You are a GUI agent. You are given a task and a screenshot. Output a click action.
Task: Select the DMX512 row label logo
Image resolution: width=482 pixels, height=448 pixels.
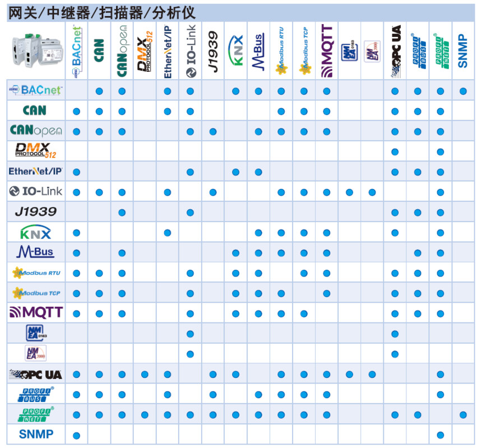(x=36, y=151)
